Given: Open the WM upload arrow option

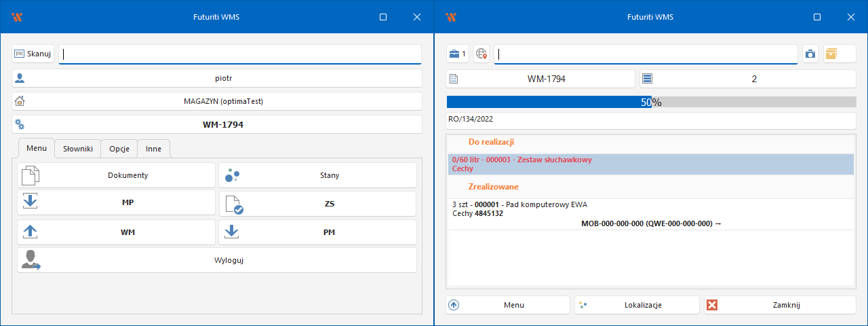Looking at the screenshot, I should (x=116, y=232).
